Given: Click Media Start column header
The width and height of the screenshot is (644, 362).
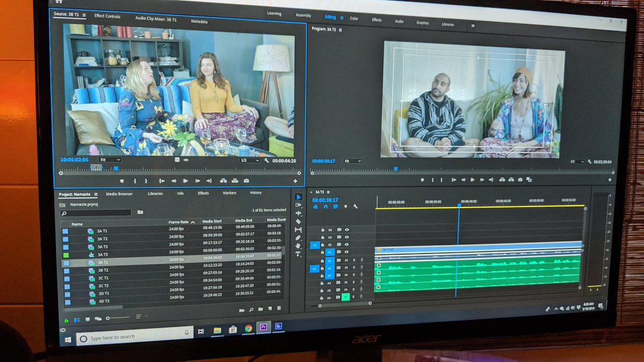Looking at the screenshot, I should click(x=211, y=221).
